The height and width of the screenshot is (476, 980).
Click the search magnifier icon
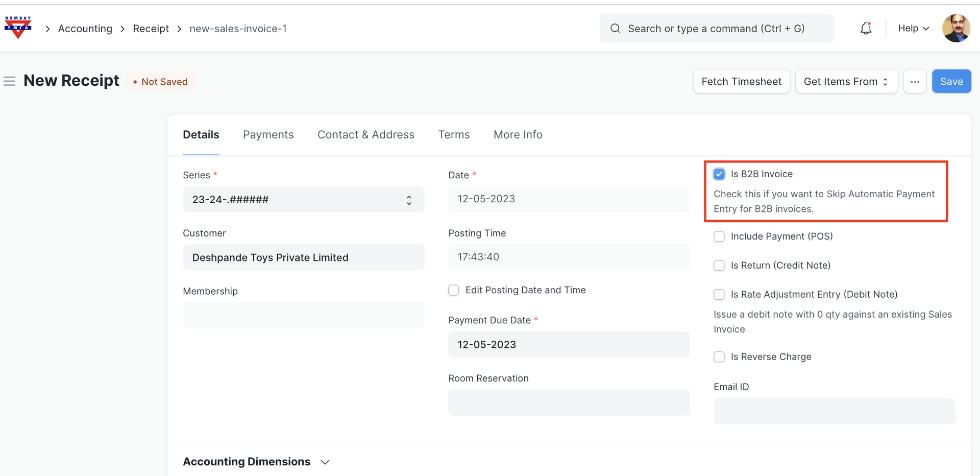(616, 29)
